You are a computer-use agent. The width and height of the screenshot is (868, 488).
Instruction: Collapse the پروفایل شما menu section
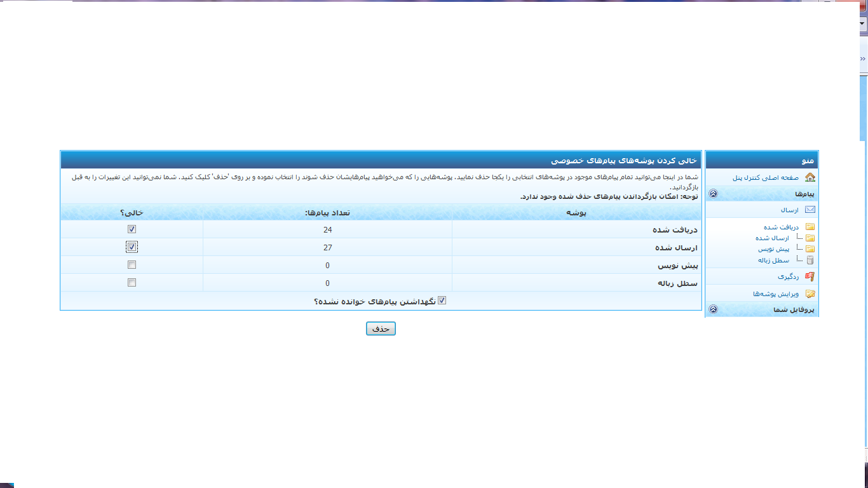click(x=713, y=309)
